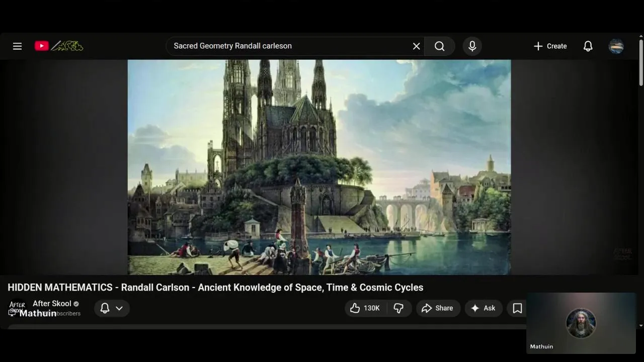Open the account avatar menu
Screen dimensions: 644x362
[616, 46]
